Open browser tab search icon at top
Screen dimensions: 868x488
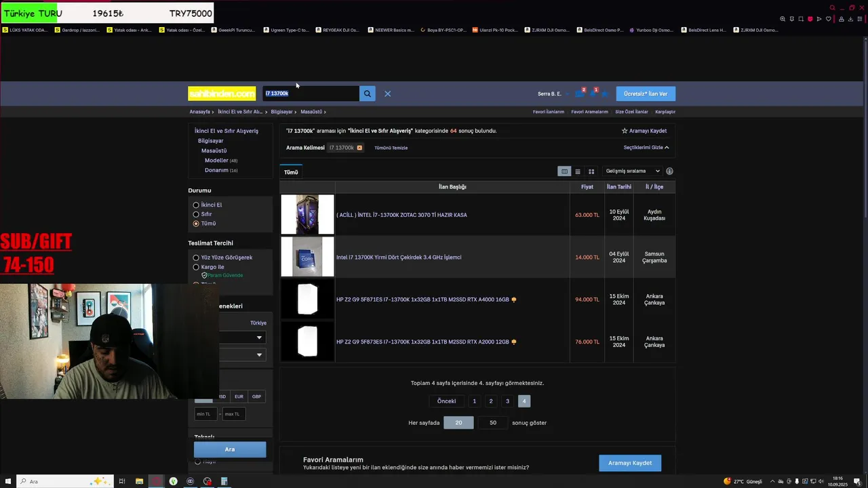coord(833,8)
